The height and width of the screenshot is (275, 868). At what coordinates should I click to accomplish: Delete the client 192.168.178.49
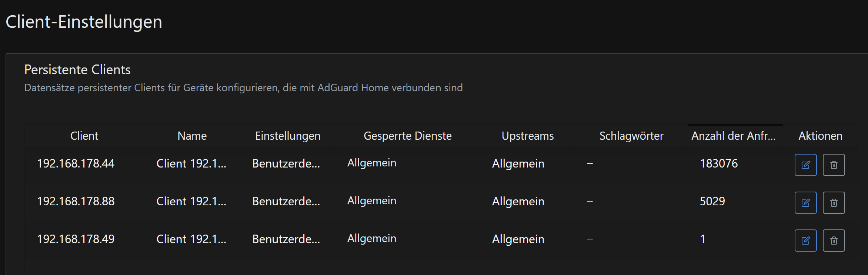point(834,241)
